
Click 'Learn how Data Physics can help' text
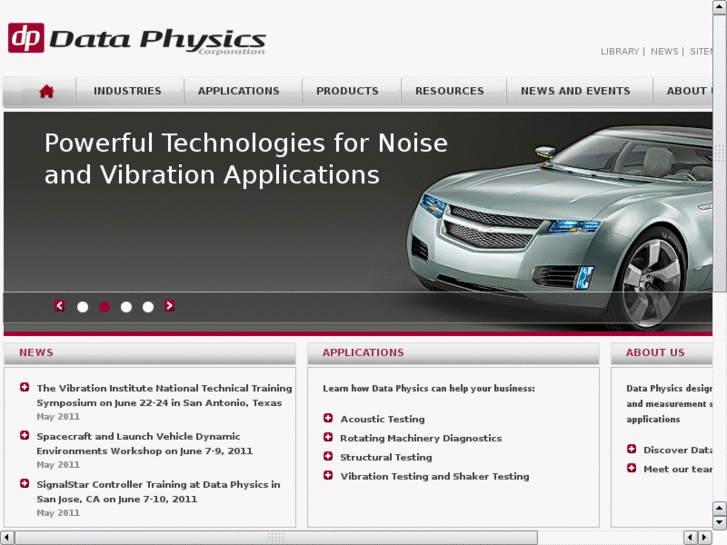click(x=429, y=388)
